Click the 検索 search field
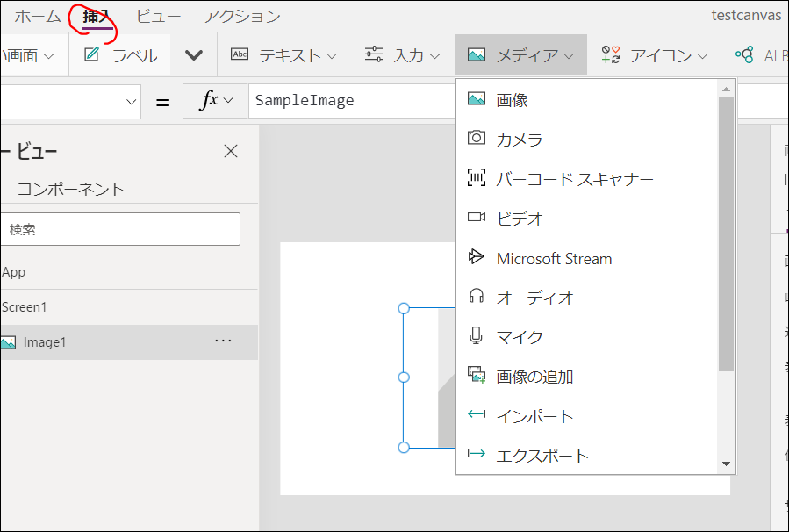The image size is (789, 532). point(121,228)
